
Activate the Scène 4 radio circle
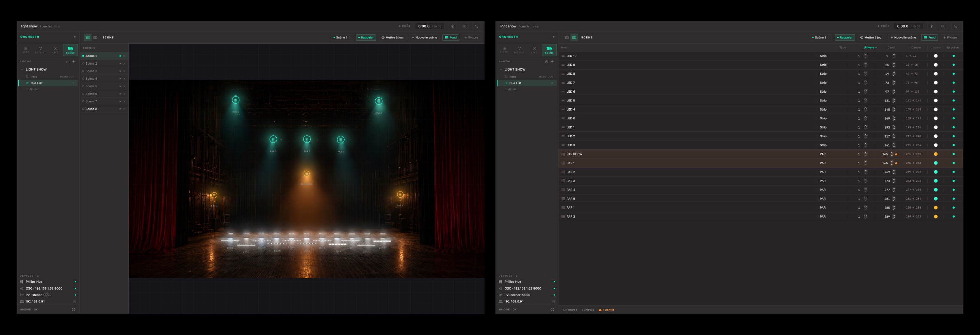pos(83,79)
